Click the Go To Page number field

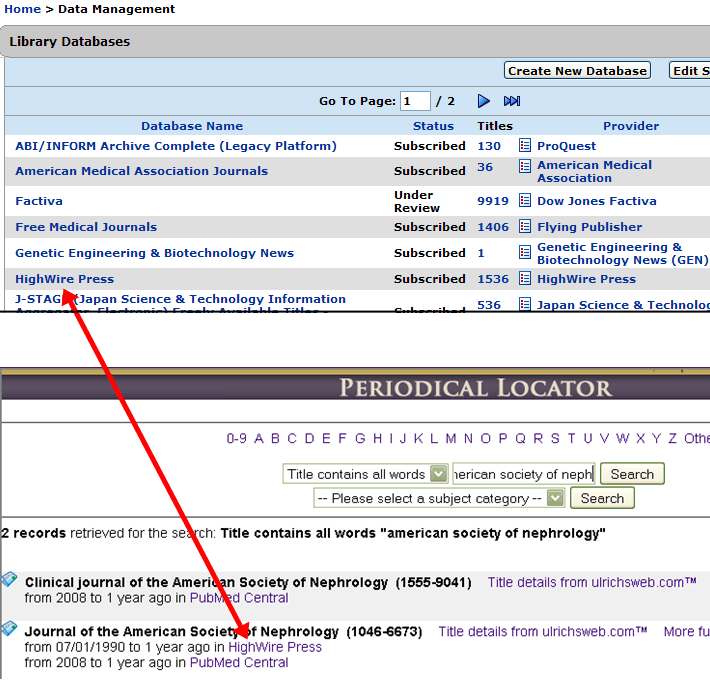[x=415, y=101]
